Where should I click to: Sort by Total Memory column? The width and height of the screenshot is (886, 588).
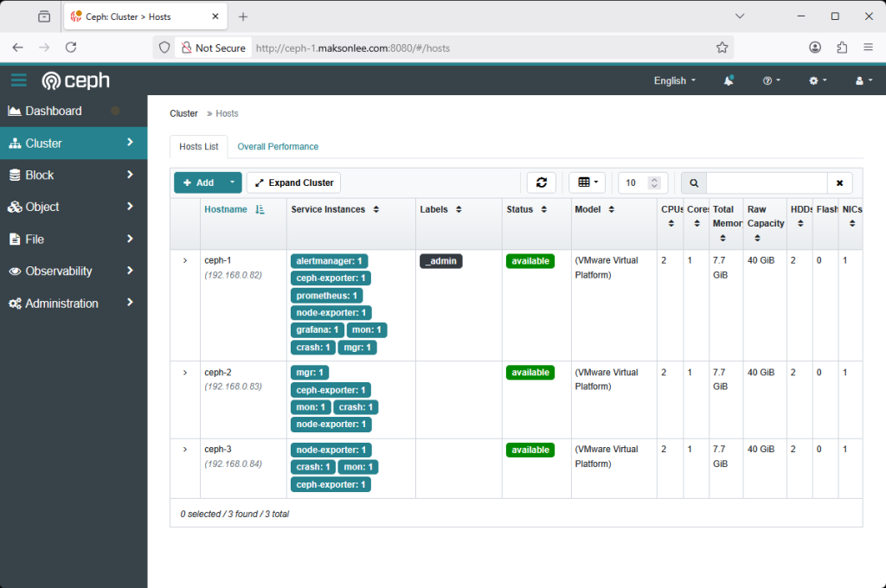click(x=726, y=224)
